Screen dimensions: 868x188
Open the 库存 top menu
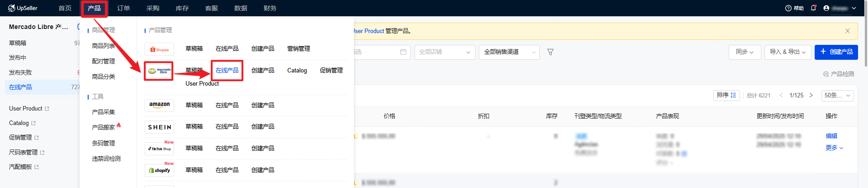coord(182,8)
